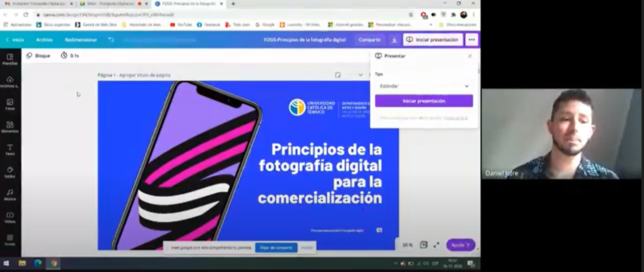Toggle fullscreen with the expand arrows icon
The image size is (644, 272).
pyautogui.click(x=437, y=245)
